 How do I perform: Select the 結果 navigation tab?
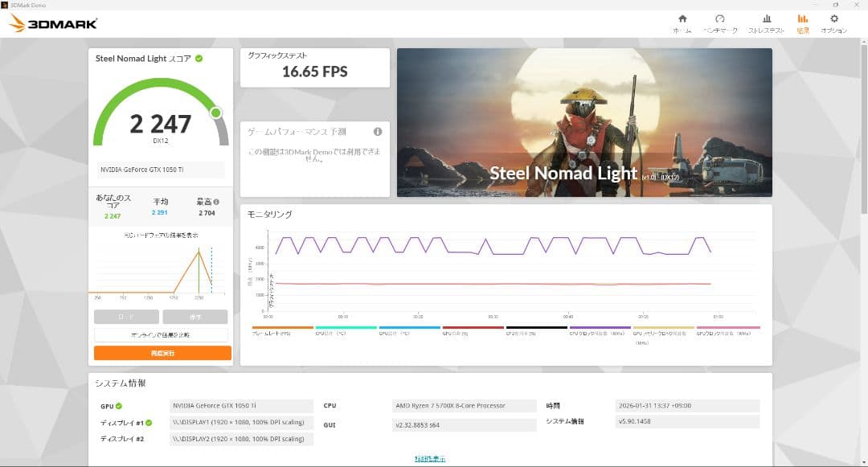[803, 20]
